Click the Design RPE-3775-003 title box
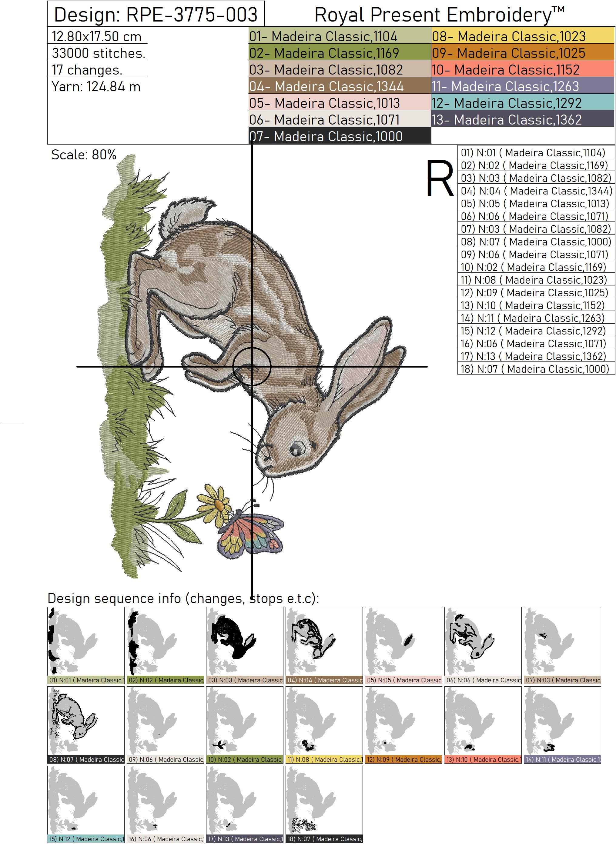The image size is (616, 846). coord(156,14)
